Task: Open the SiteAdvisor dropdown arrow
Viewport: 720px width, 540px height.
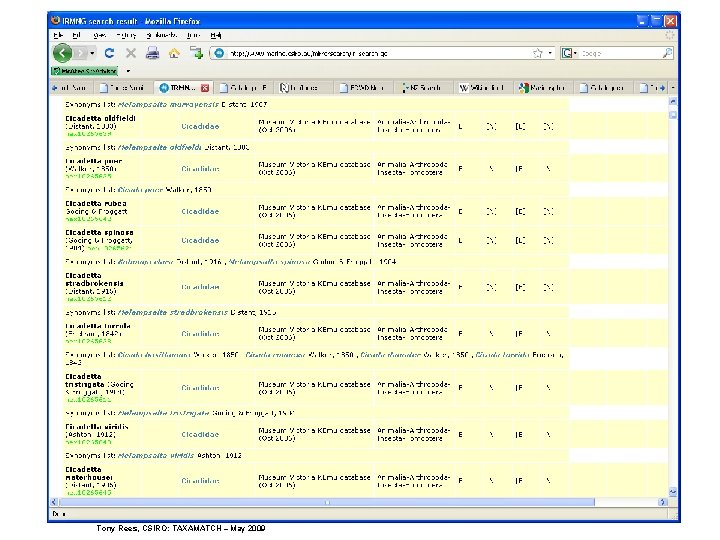Action: click(x=128, y=71)
